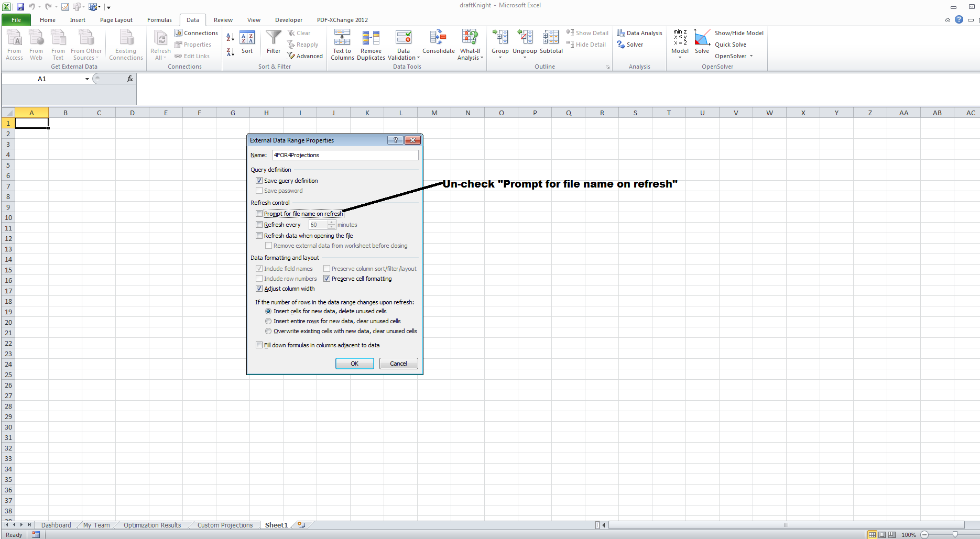The height and width of the screenshot is (539, 980).
Task: Enable Refresh every 60 minutes checkbox
Action: [259, 225]
